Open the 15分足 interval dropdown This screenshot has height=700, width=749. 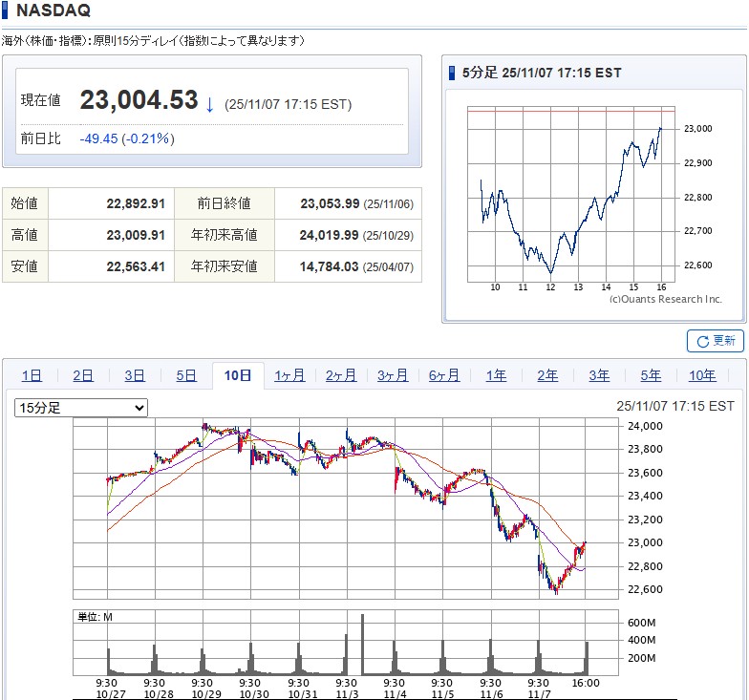point(81,408)
